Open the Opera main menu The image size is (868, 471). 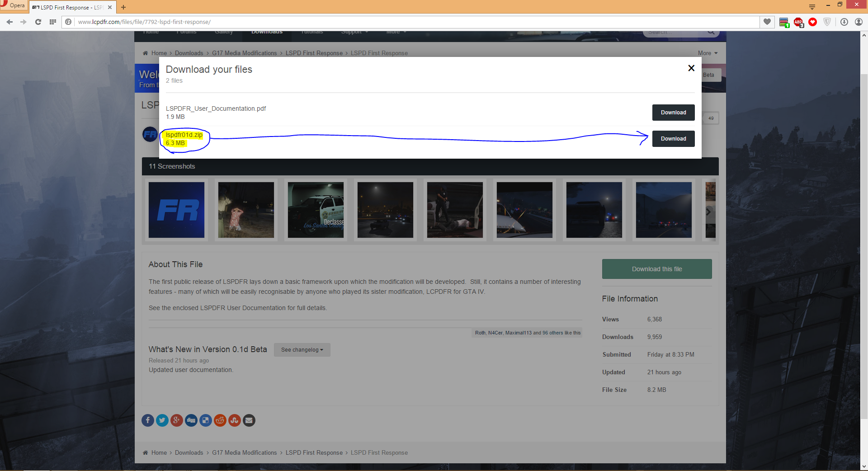13,5
